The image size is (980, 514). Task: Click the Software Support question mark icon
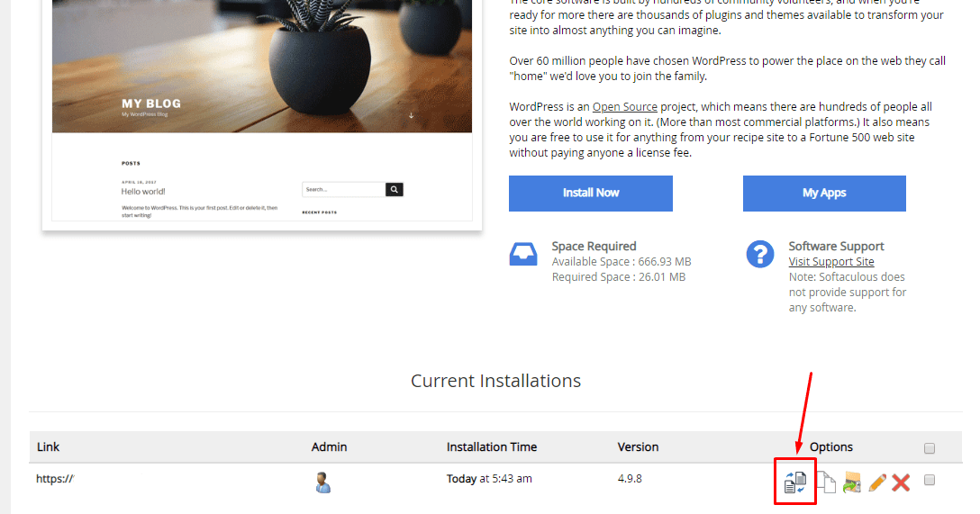[760, 254]
